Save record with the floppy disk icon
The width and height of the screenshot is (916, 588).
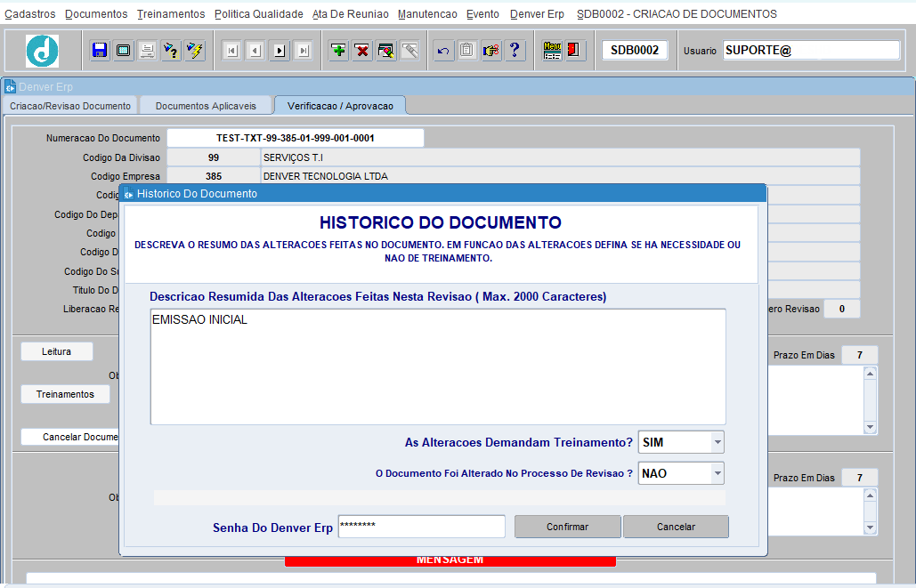pos(100,50)
